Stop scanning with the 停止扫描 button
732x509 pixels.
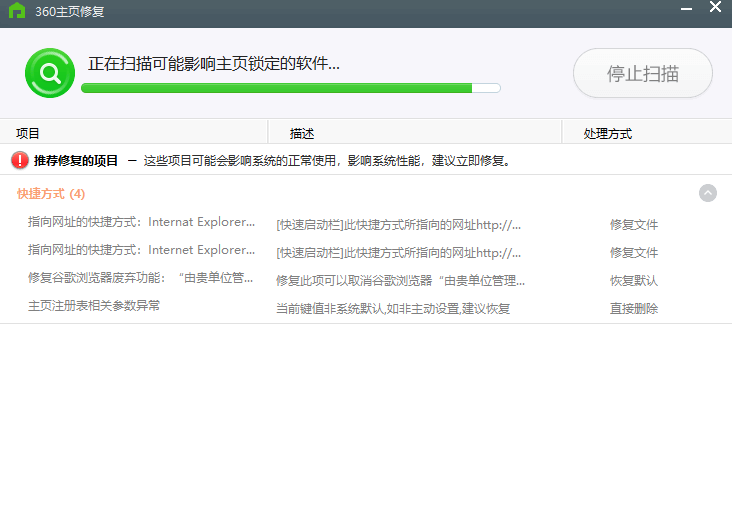pyautogui.click(x=643, y=73)
